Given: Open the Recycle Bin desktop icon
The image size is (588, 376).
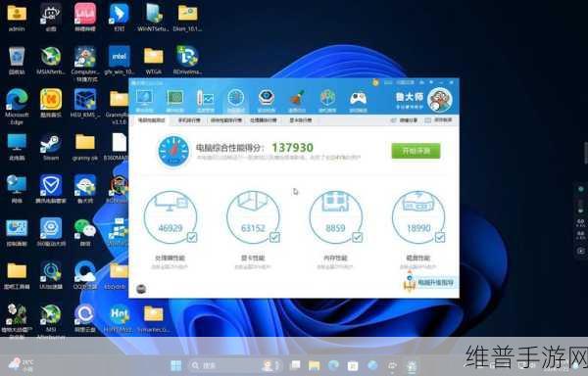Looking at the screenshot, I should (x=17, y=60).
